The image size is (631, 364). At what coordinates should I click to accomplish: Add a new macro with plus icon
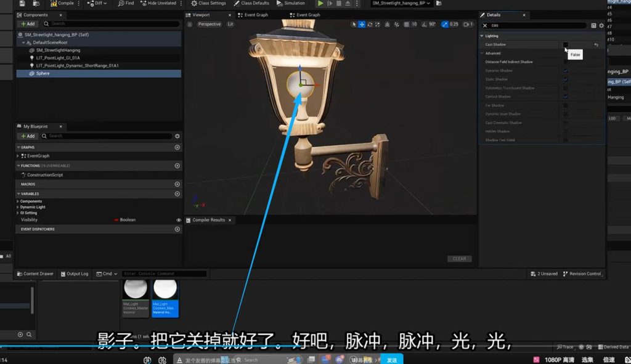pyautogui.click(x=177, y=184)
